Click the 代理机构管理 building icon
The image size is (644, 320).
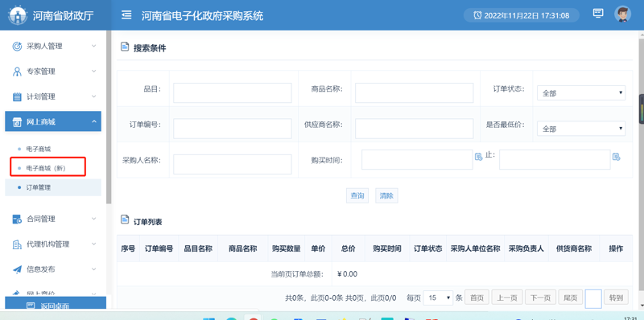coord(17,244)
